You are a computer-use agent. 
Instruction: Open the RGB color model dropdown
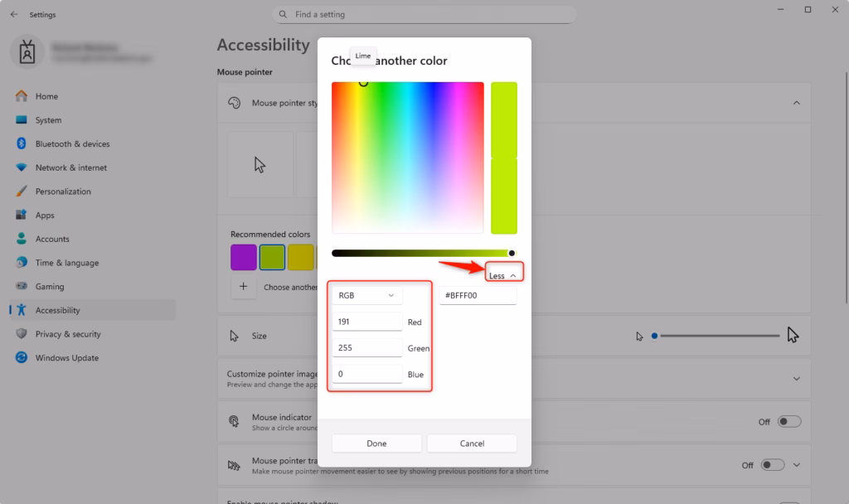(367, 295)
